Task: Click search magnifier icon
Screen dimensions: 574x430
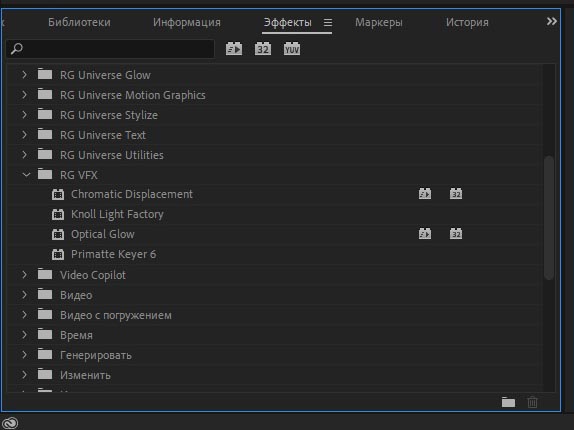Action: click(16, 49)
